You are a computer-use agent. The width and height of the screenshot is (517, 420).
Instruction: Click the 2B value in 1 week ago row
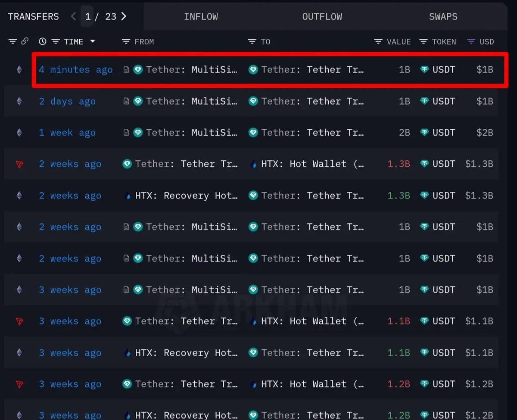pyautogui.click(x=404, y=133)
